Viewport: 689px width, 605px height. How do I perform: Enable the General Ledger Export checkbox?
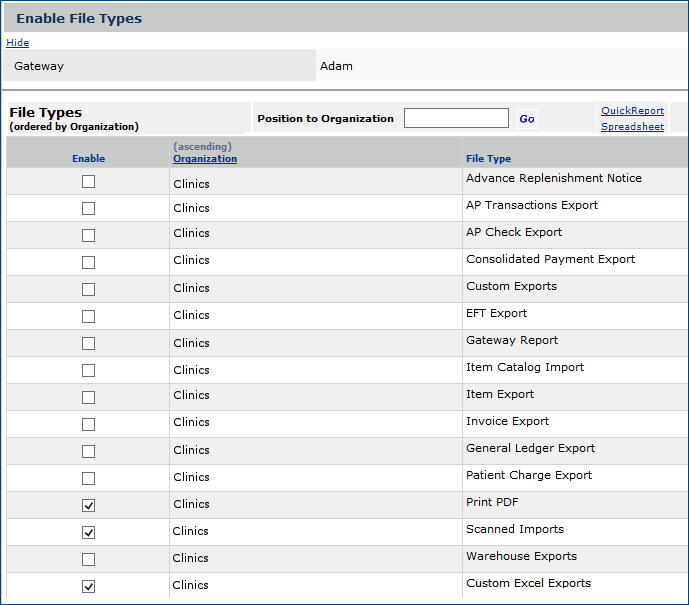[x=89, y=452]
